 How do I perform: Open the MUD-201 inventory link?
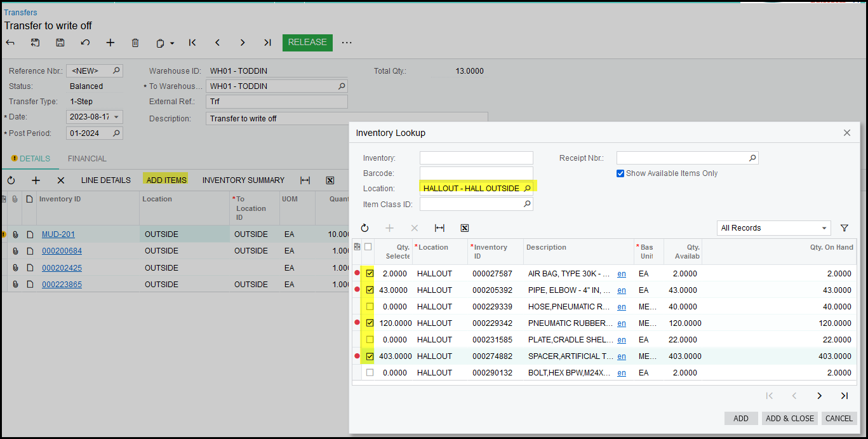(x=58, y=234)
